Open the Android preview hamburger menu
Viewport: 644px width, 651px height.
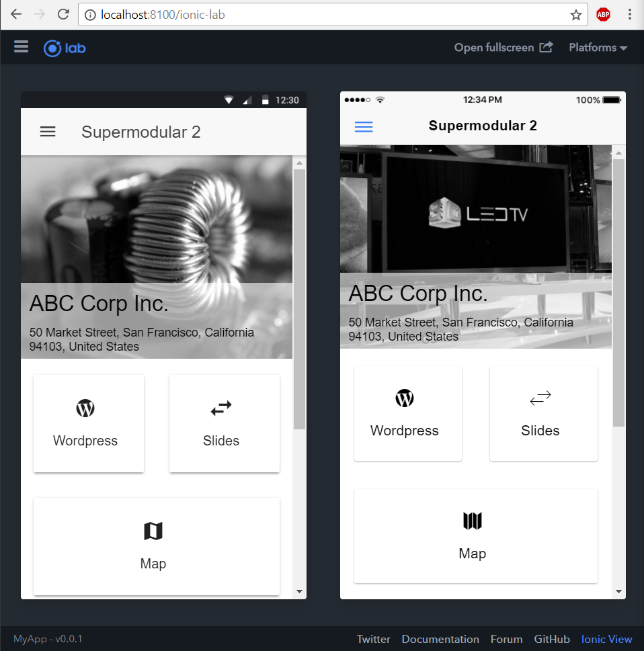coord(48,132)
